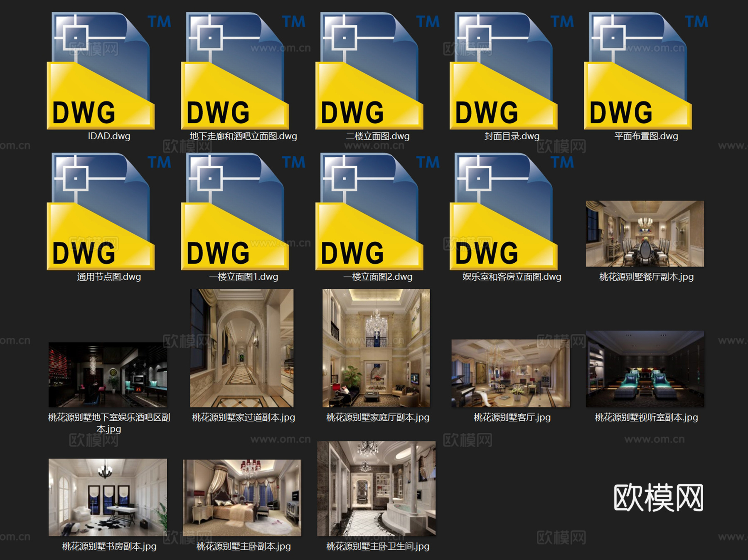Viewport: 748px width, 560px height.
Task: Open the home theater thumbnail 视听室副本
Action: click(645, 369)
